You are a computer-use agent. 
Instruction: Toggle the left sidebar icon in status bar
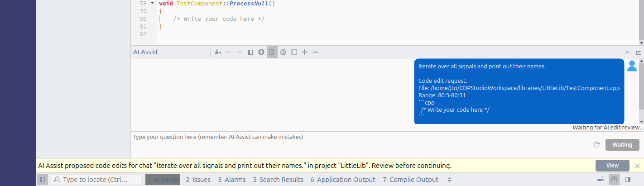tap(42, 180)
